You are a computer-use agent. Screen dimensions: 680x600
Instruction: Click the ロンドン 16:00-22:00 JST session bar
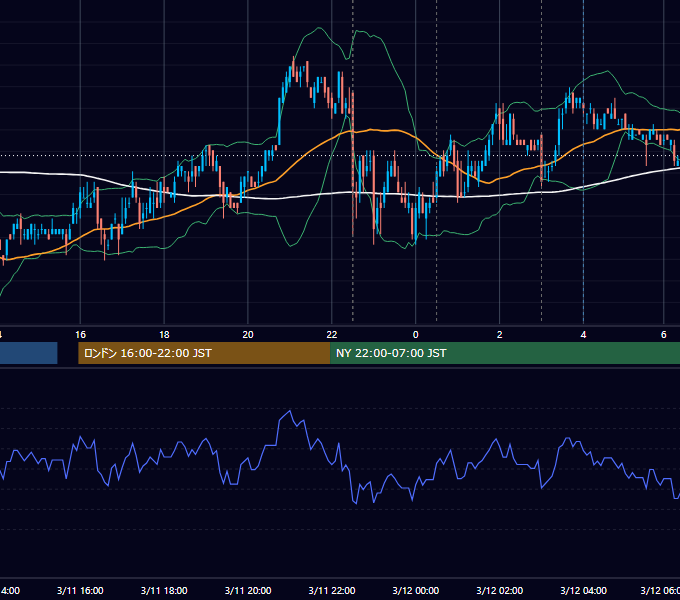tap(204, 353)
